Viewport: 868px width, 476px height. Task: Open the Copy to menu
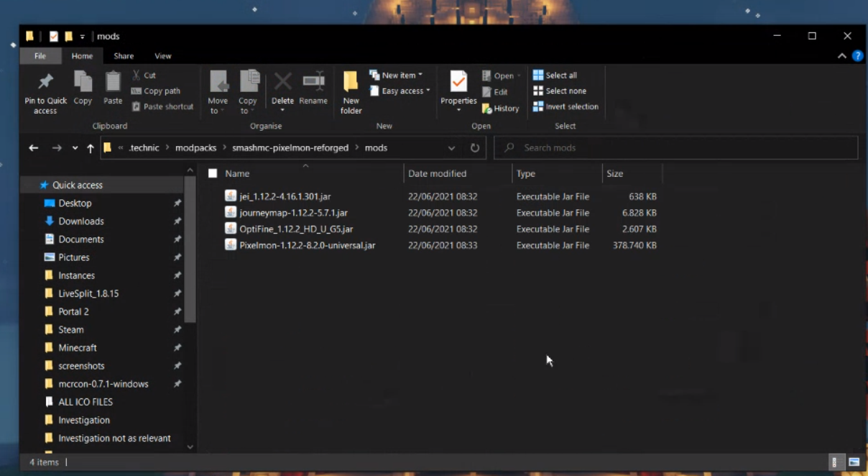click(248, 92)
